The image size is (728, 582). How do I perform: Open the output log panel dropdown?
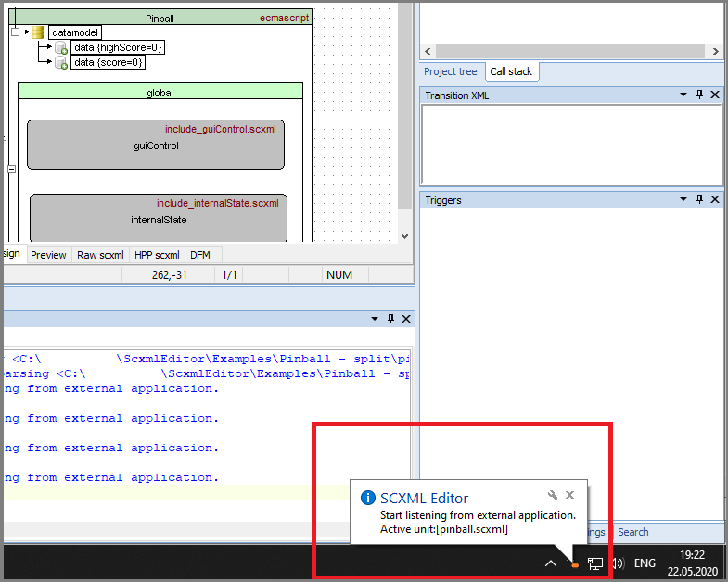coord(375,319)
